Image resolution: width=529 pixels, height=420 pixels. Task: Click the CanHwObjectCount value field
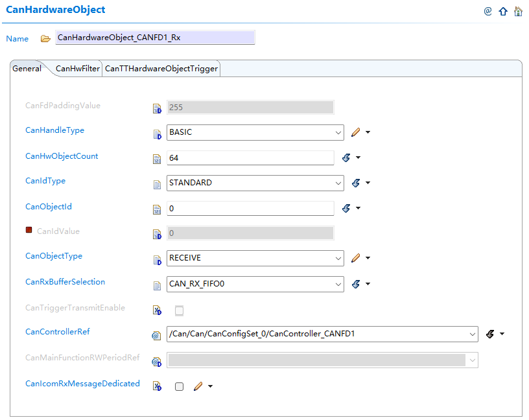coord(250,158)
